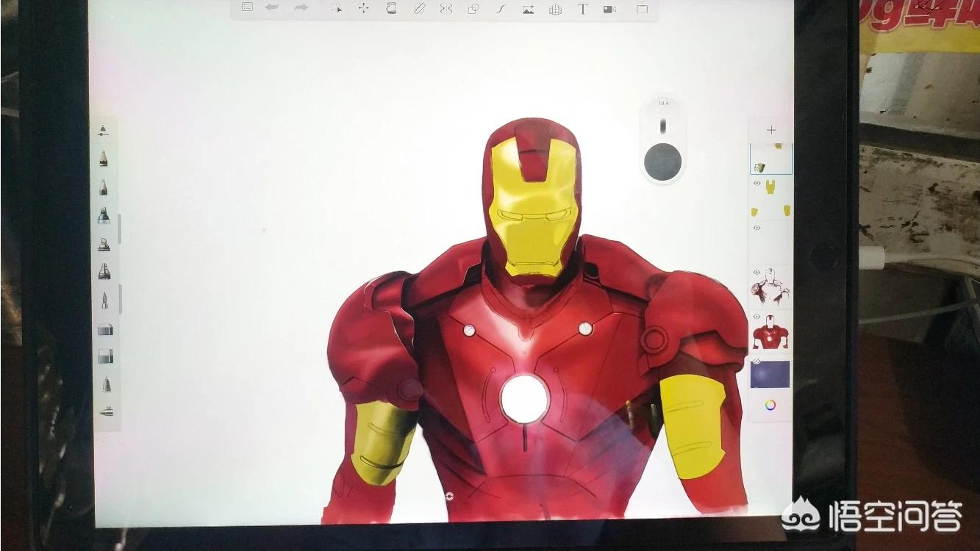Click the Transform move arrows tool

tap(363, 8)
